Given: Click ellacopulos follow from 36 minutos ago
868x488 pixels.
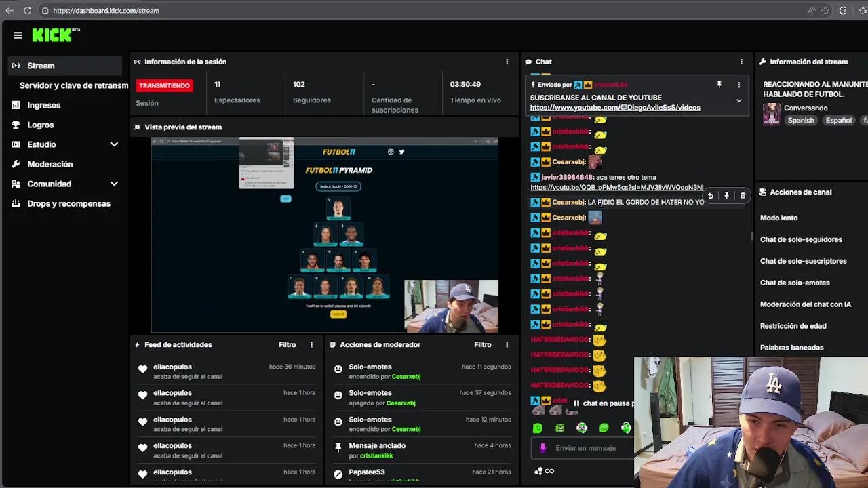Looking at the screenshot, I should point(226,371).
